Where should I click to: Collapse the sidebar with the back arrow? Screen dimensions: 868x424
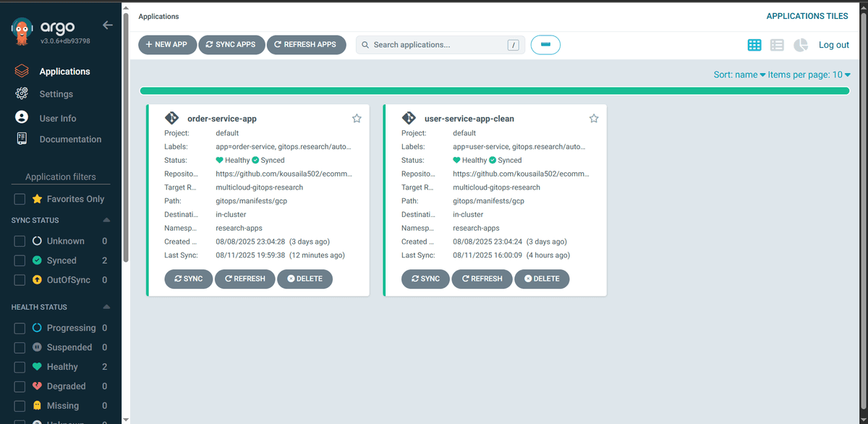108,25
